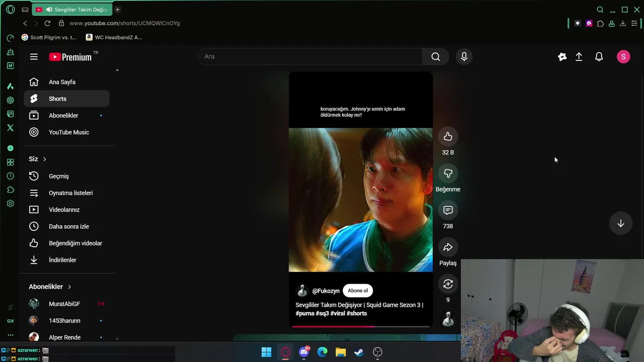This screenshot has width=644, height=362.
Task: Open the Remix icon showing 9
Action: point(448,284)
